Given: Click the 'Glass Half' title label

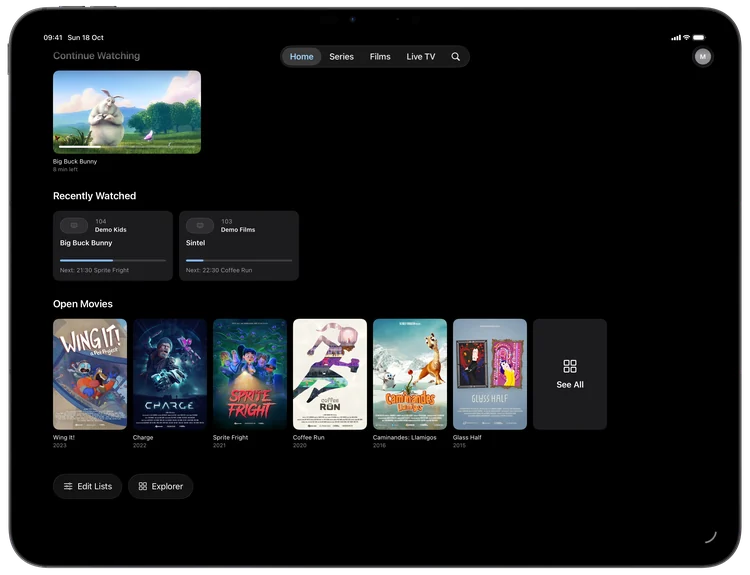Looking at the screenshot, I should point(467,437).
